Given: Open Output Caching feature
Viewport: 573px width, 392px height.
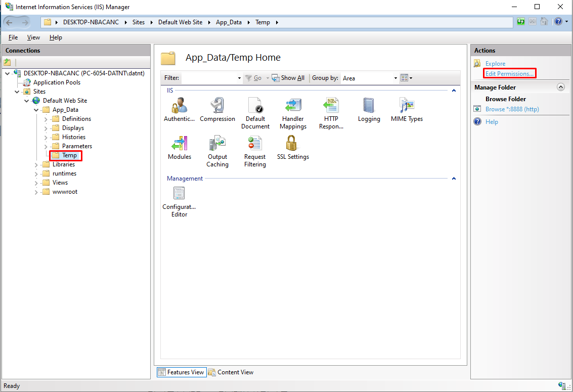Looking at the screenshot, I should coord(217,151).
